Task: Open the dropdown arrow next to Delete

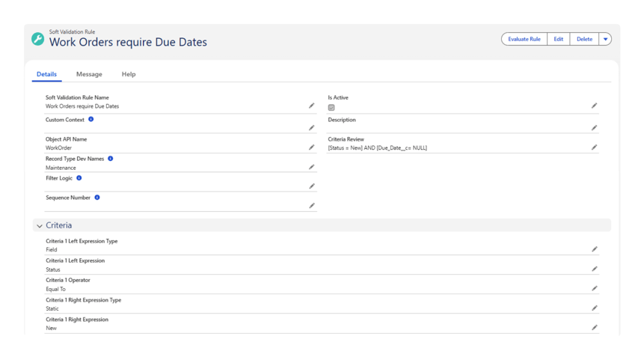Action: point(605,40)
